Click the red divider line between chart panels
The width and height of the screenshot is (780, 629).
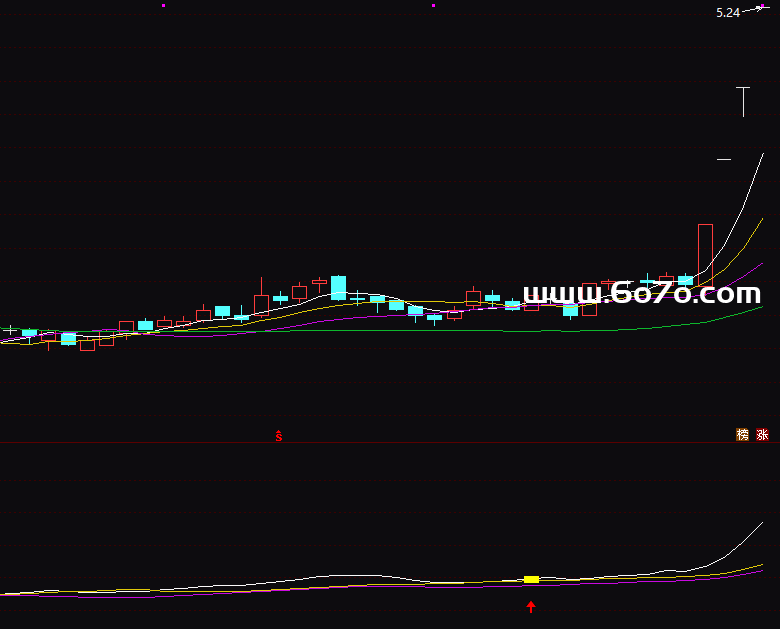[x=390, y=443]
